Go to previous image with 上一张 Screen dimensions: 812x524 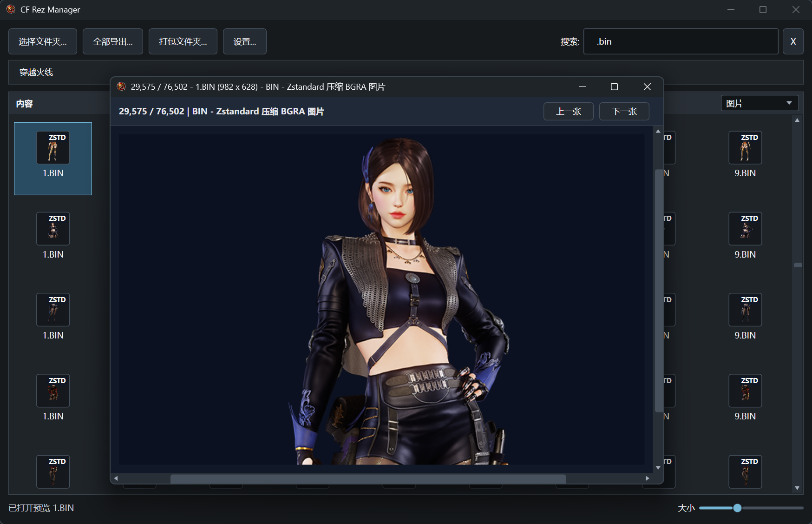(569, 112)
